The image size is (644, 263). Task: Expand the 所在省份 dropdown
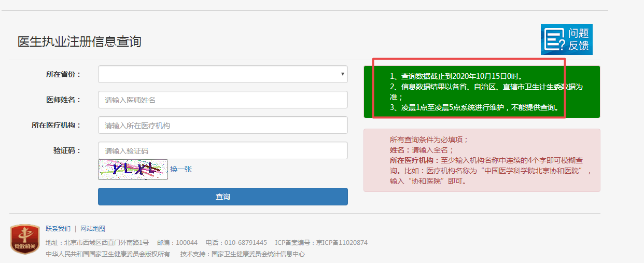pyautogui.click(x=222, y=74)
